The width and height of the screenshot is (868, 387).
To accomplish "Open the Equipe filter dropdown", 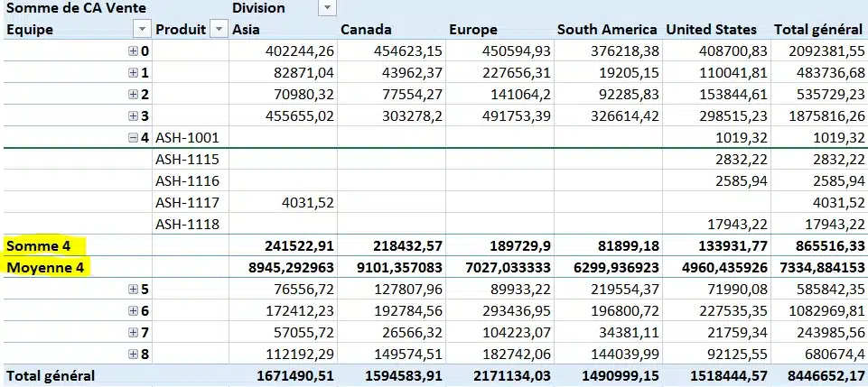I will [x=143, y=29].
